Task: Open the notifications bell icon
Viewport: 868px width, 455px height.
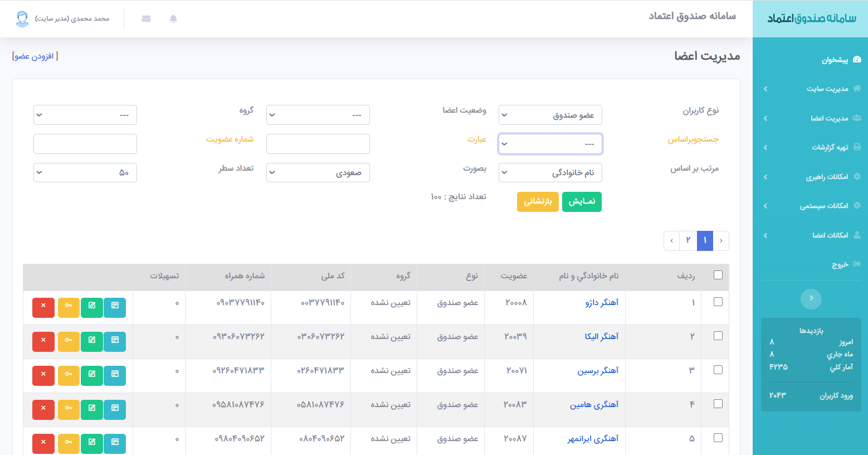Action: (x=173, y=19)
